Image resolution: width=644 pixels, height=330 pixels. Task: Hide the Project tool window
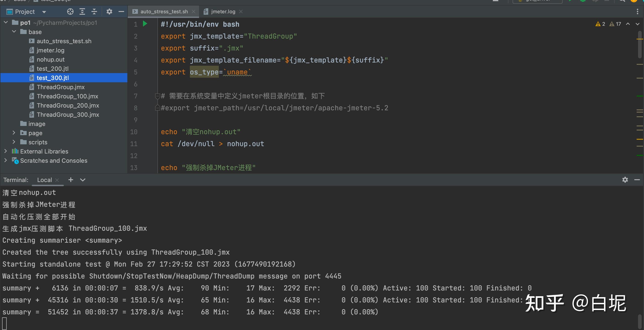121,11
